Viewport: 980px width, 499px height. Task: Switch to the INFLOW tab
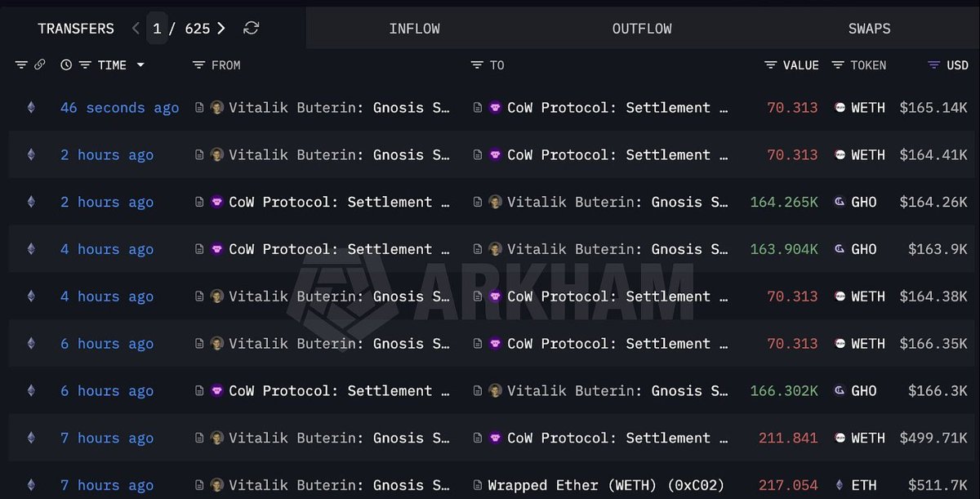pyautogui.click(x=414, y=29)
